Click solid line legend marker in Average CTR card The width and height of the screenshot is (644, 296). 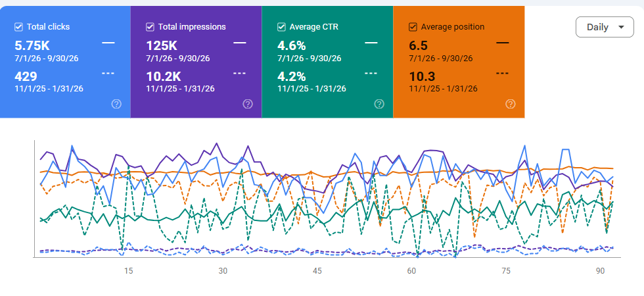(x=371, y=42)
